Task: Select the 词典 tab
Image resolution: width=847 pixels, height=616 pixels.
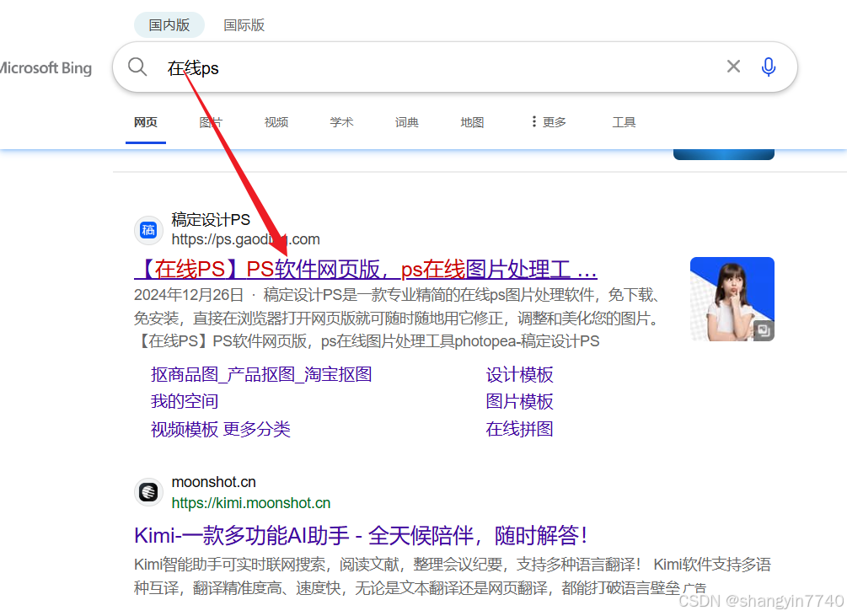Action: (407, 122)
